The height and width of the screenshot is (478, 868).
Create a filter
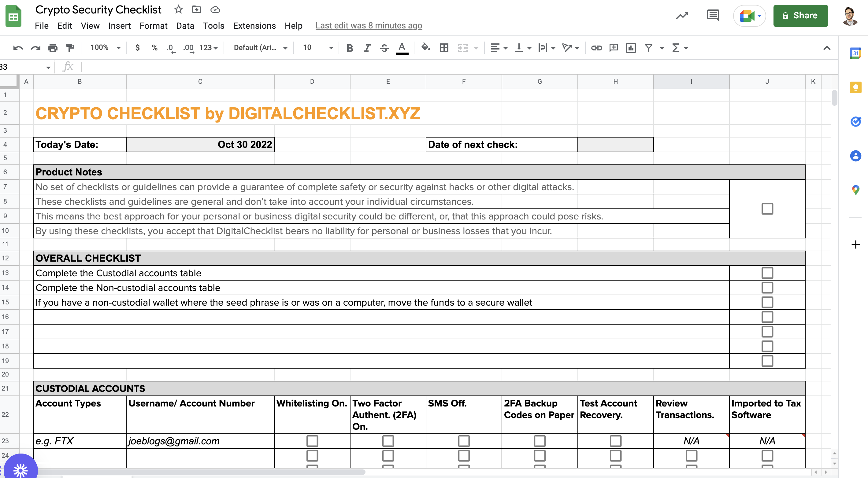648,48
